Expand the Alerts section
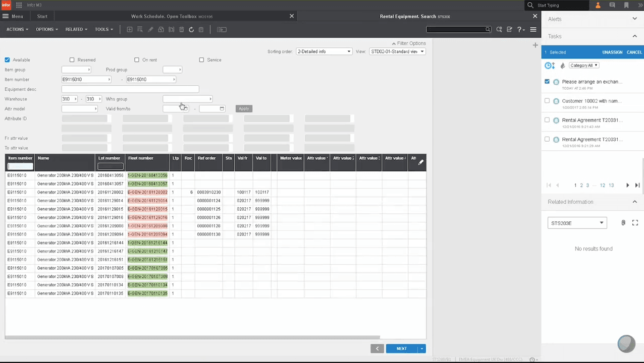This screenshot has width=644, height=363. pyautogui.click(x=634, y=19)
